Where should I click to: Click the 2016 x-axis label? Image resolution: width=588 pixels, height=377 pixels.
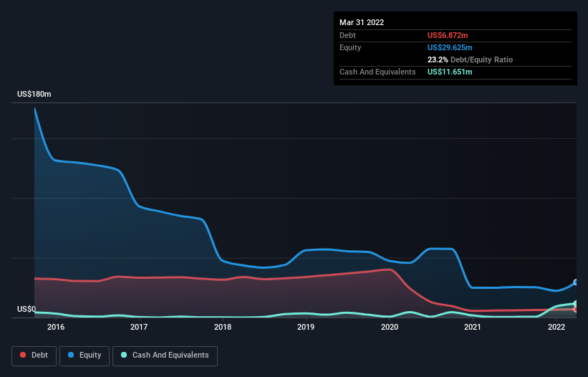click(56, 327)
